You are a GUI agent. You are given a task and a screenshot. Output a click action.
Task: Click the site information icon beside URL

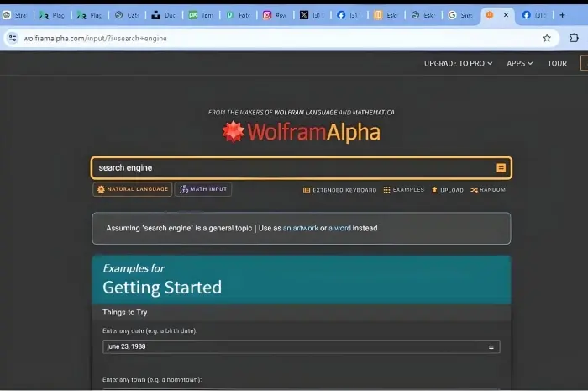13,39
